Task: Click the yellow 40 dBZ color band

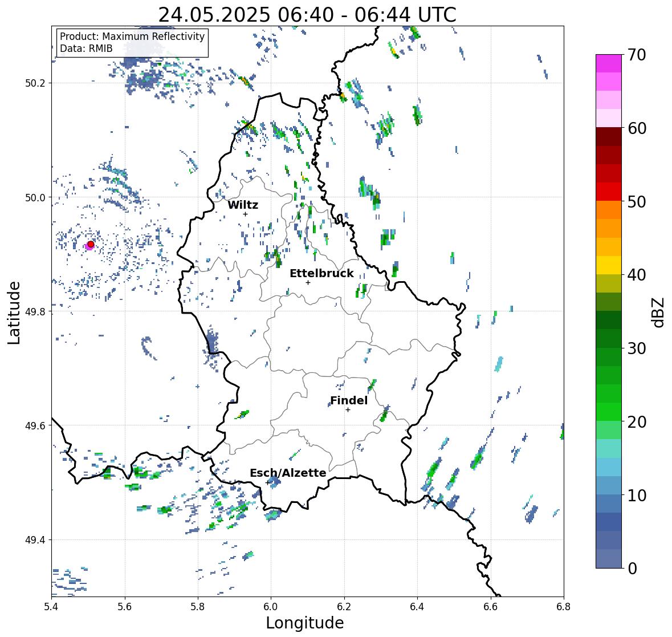Action: 609,265
